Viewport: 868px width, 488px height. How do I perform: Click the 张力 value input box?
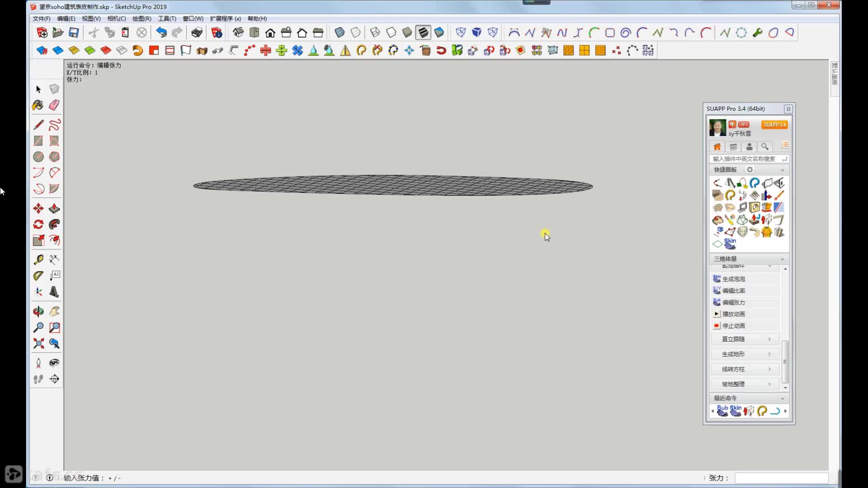(782, 478)
